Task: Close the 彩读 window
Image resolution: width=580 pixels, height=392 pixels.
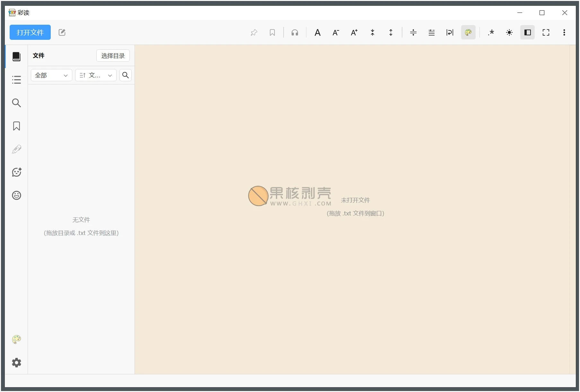Action: [565, 13]
